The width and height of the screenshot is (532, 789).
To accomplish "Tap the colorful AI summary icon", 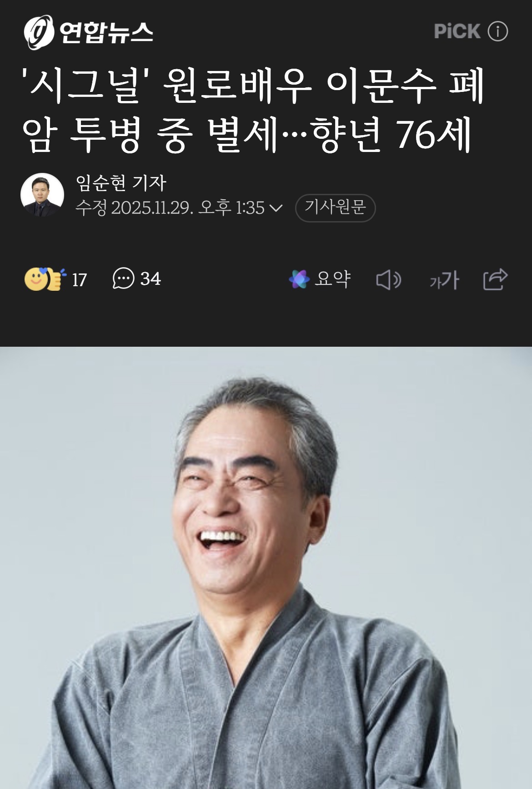I will (x=299, y=279).
